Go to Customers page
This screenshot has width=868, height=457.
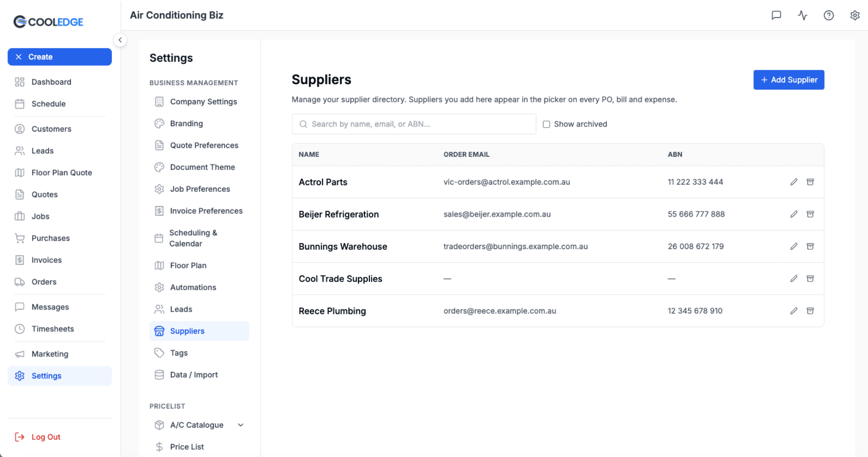(x=60, y=129)
